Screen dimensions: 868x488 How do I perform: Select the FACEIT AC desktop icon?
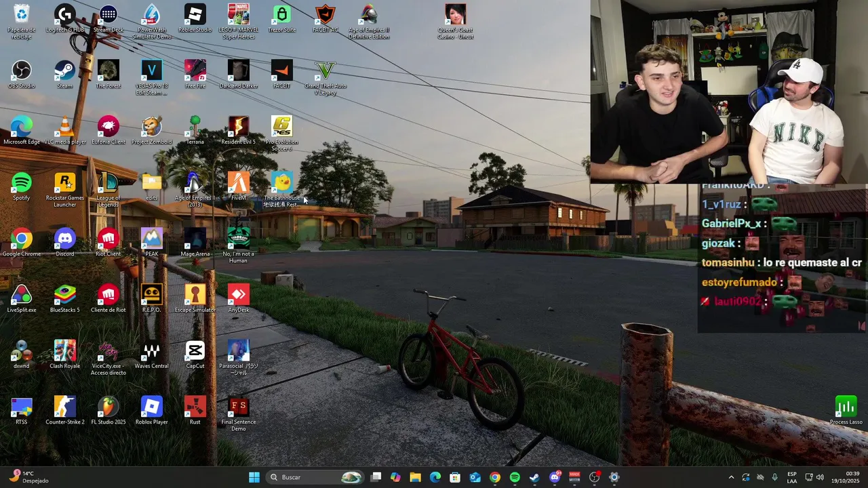pos(325,19)
